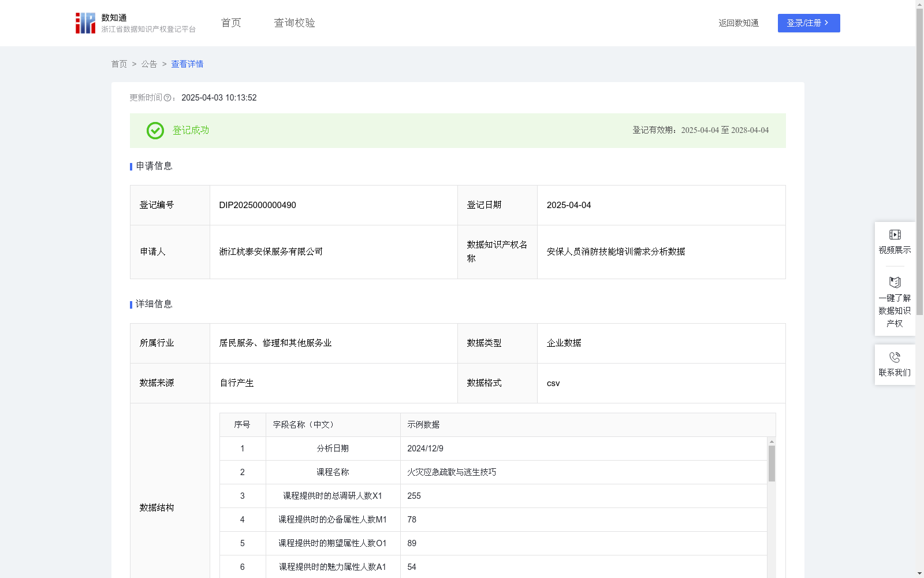The height and width of the screenshot is (578, 924).
Task: Click the data source 自行产生
Action: coord(236,383)
